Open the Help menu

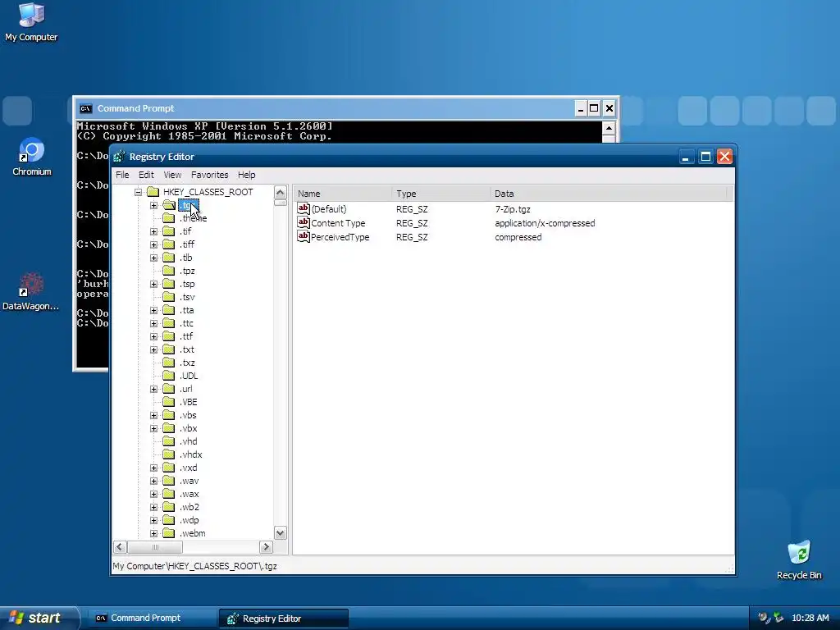click(x=246, y=175)
